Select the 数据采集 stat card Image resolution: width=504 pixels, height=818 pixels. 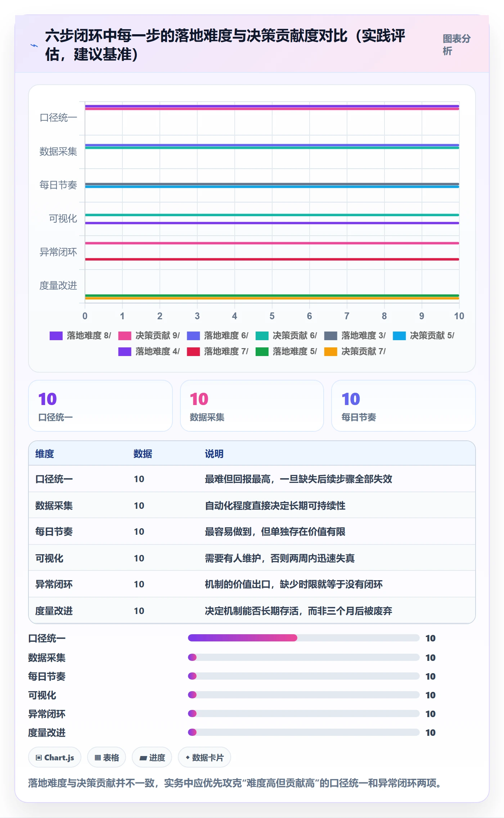(x=252, y=406)
